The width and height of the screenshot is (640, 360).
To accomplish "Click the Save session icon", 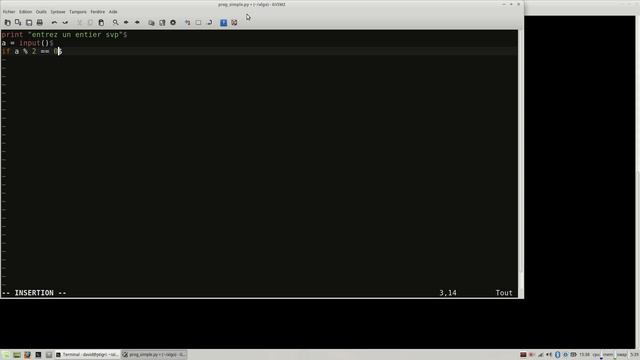I will point(162,22).
